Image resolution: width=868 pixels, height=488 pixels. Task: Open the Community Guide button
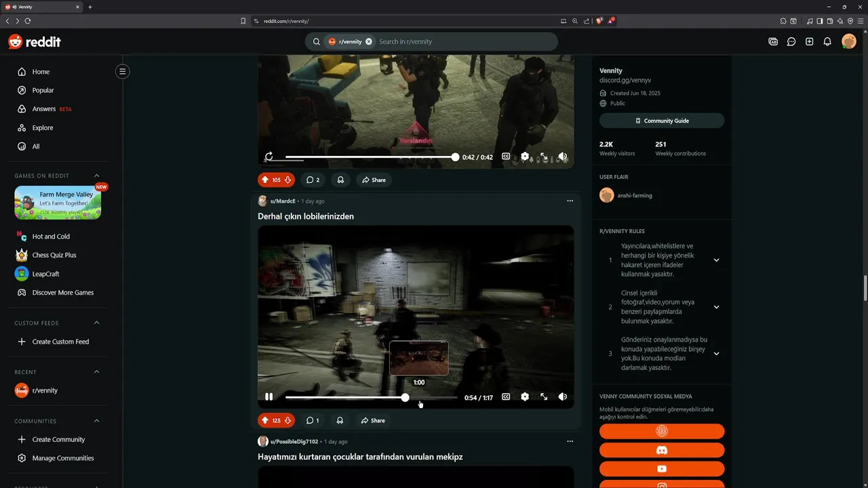click(662, 121)
